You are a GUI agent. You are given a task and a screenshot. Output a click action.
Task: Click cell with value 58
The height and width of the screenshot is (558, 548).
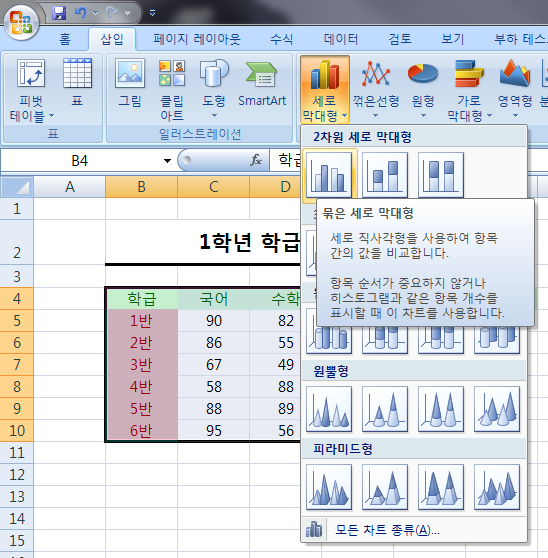(214, 387)
